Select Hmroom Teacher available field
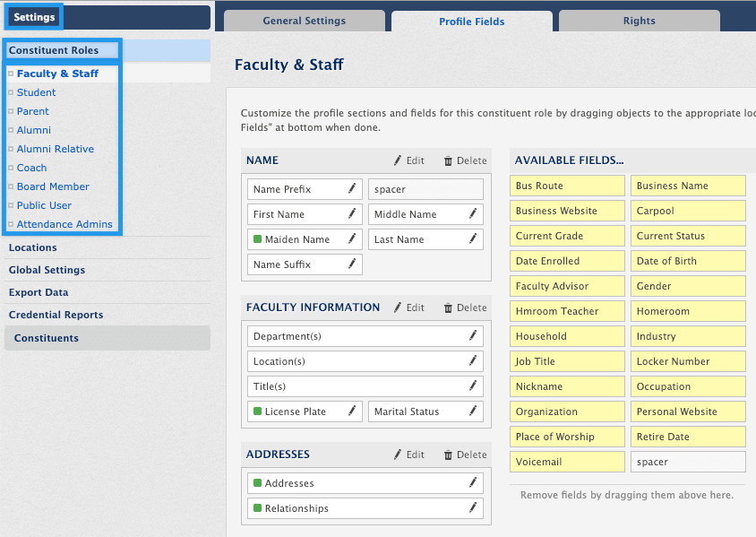Viewport: 756px width, 537px height. [567, 311]
